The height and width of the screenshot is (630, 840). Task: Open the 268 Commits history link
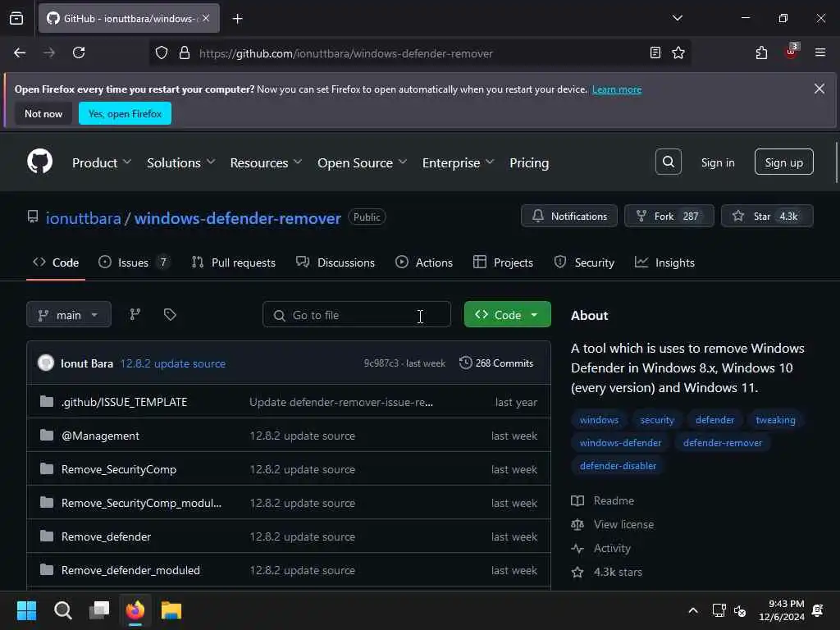coord(496,363)
